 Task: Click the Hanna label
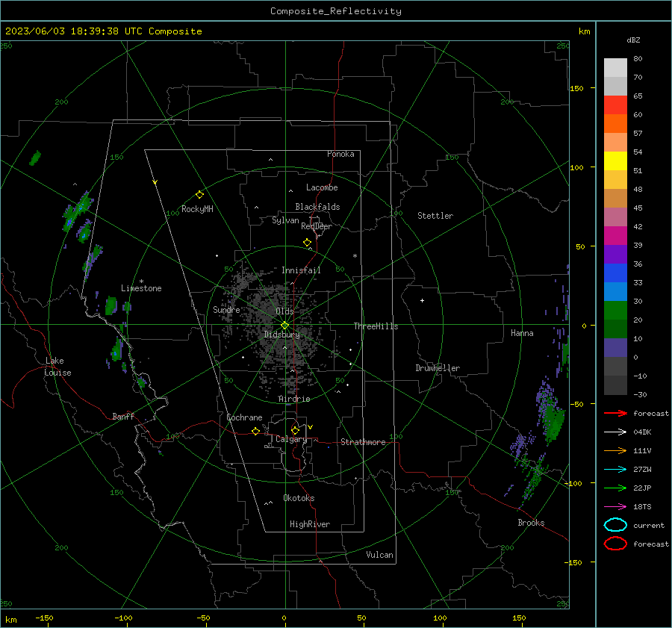522,333
